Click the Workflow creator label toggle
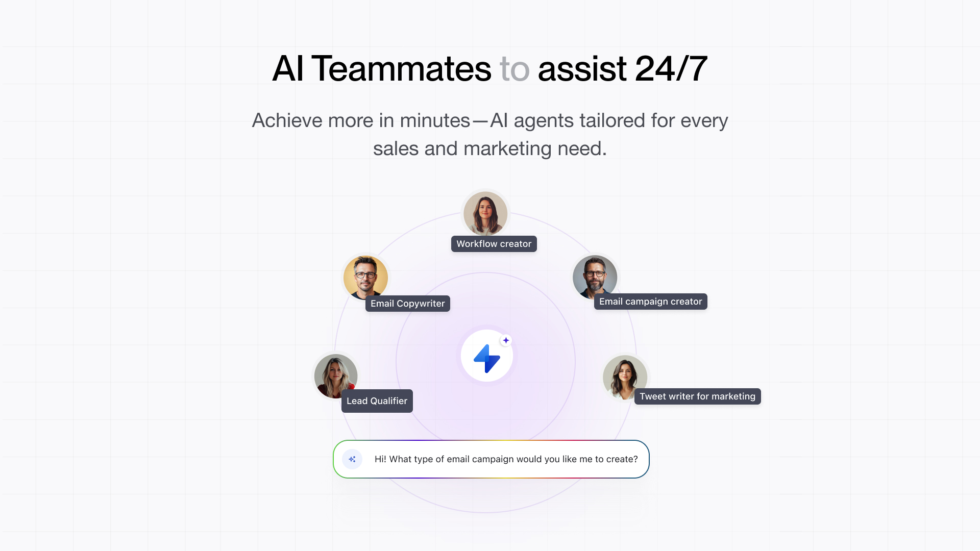 pos(494,243)
